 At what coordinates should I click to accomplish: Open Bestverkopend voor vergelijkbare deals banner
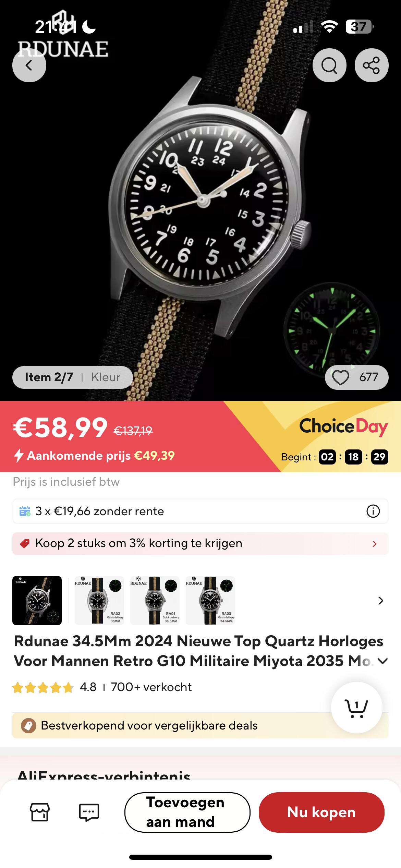(x=200, y=725)
